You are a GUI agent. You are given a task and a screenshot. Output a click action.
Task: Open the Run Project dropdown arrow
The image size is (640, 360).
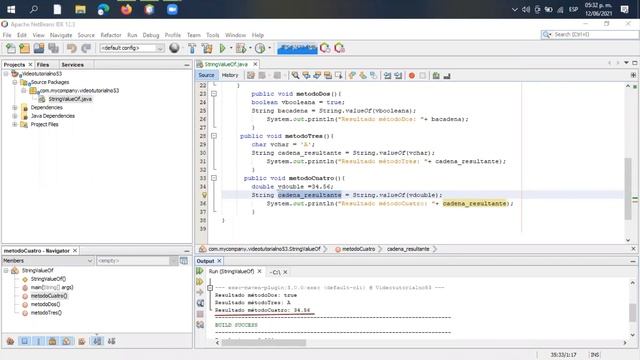(231, 48)
